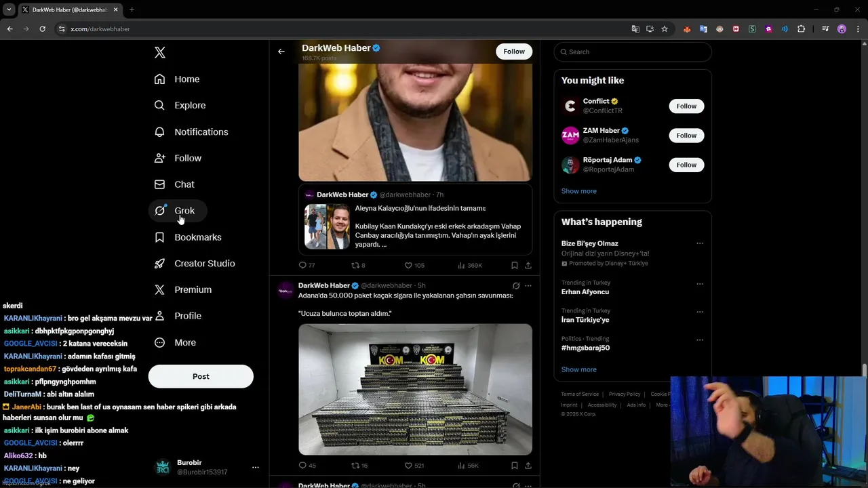Bookmark the post with 521 likes

pyautogui.click(x=515, y=466)
